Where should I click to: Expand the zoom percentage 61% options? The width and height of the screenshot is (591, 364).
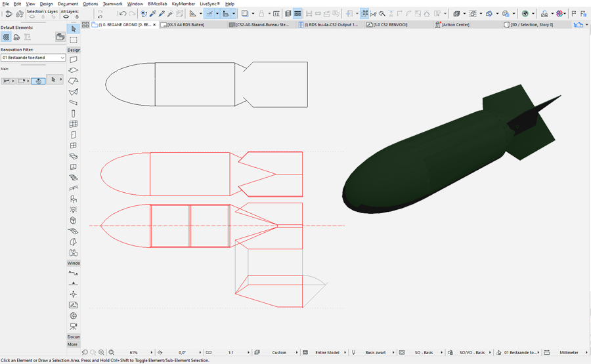[x=152, y=352]
